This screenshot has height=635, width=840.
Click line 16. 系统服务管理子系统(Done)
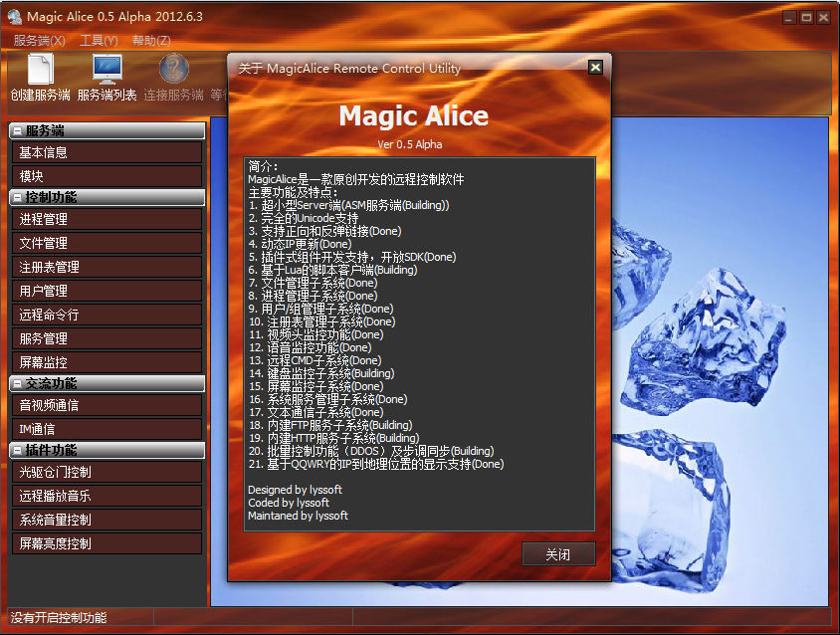[327, 399]
